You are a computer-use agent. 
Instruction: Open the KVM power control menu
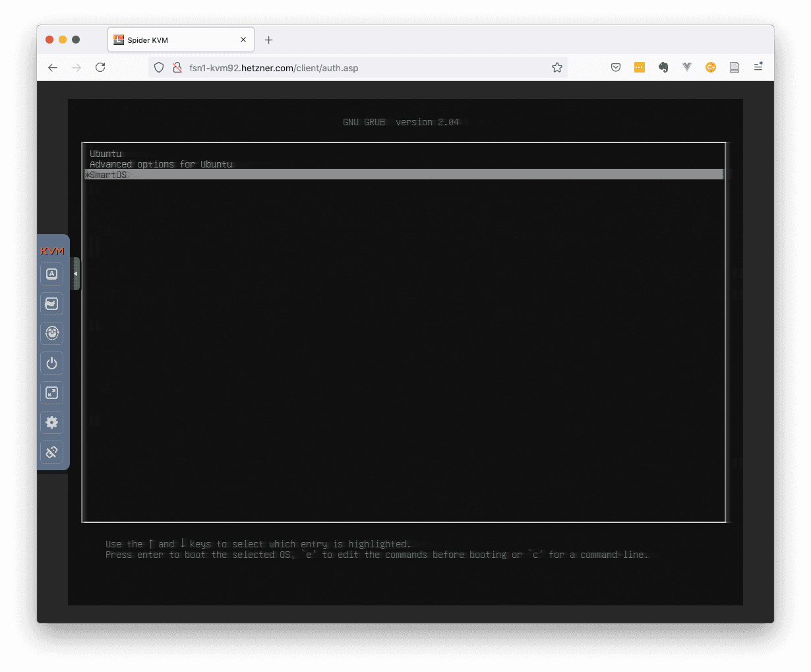click(52, 363)
